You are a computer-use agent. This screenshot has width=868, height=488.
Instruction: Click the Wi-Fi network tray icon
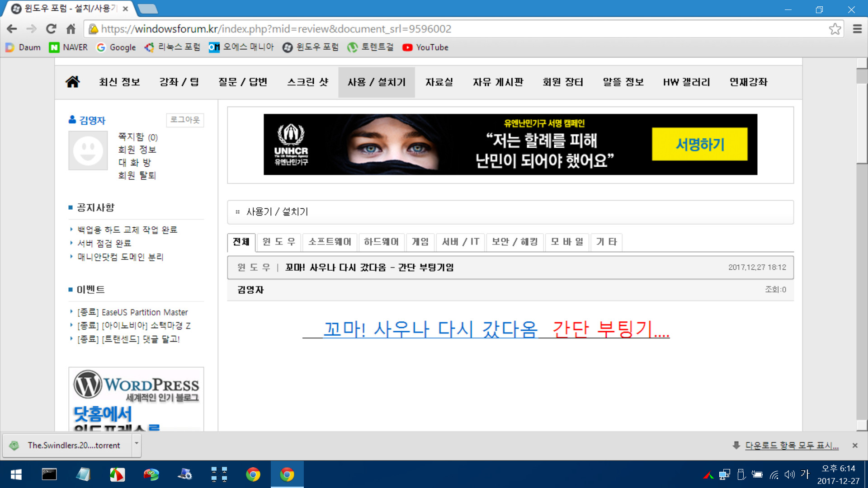774,474
